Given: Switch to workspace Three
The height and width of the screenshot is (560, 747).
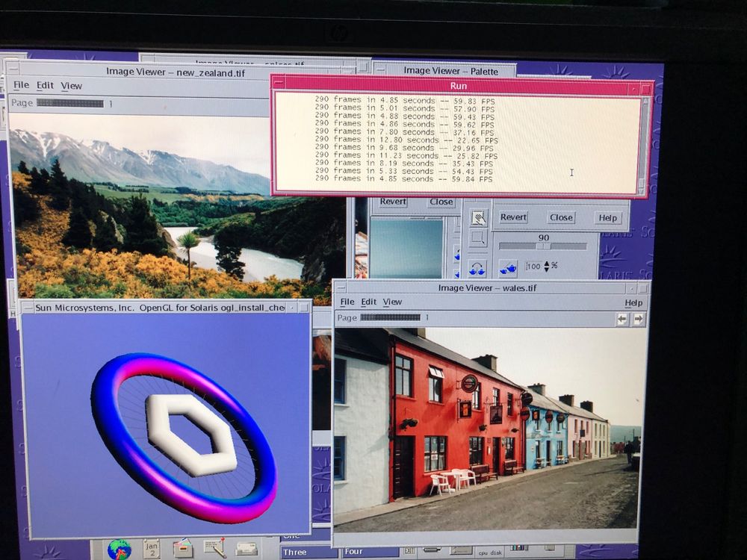Looking at the screenshot, I should click(309, 553).
